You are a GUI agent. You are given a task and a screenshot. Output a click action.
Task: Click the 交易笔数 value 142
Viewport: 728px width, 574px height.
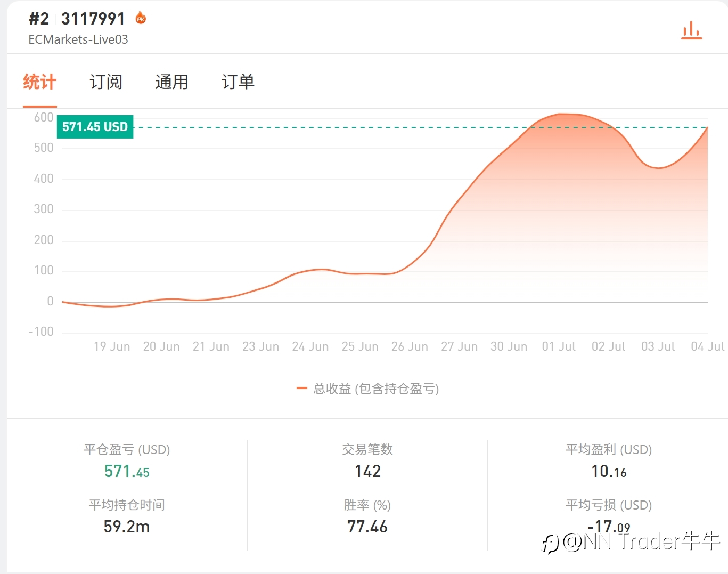(x=367, y=471)
